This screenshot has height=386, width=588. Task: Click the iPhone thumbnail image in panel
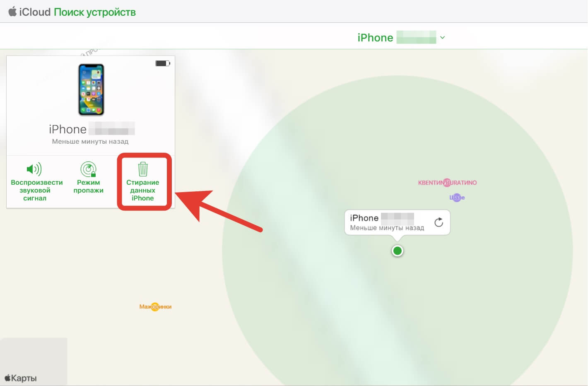92,89
